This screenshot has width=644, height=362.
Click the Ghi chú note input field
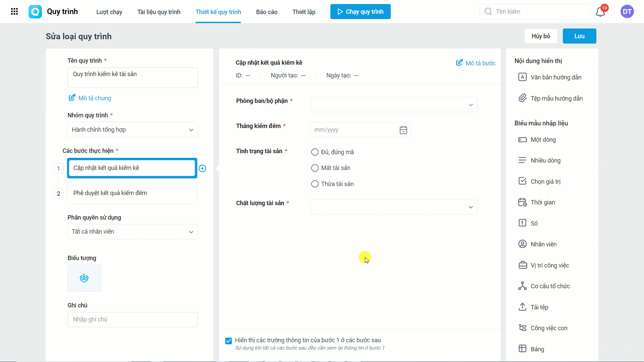pyautogui.click(x=132, y=319)
